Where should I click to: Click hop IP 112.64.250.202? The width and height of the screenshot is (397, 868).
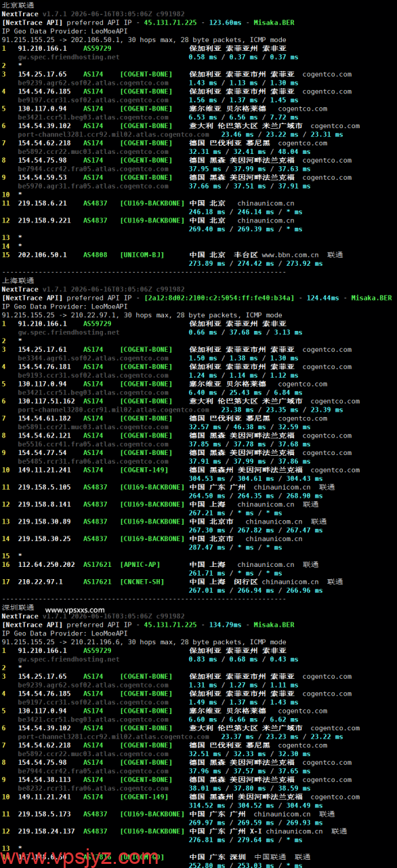(46, 564)
